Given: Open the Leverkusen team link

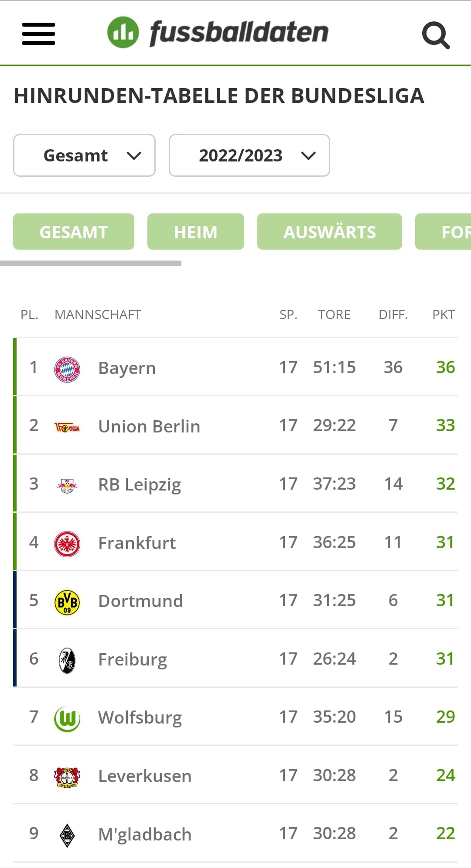Looking at the screenshot, I should (145, 776).
